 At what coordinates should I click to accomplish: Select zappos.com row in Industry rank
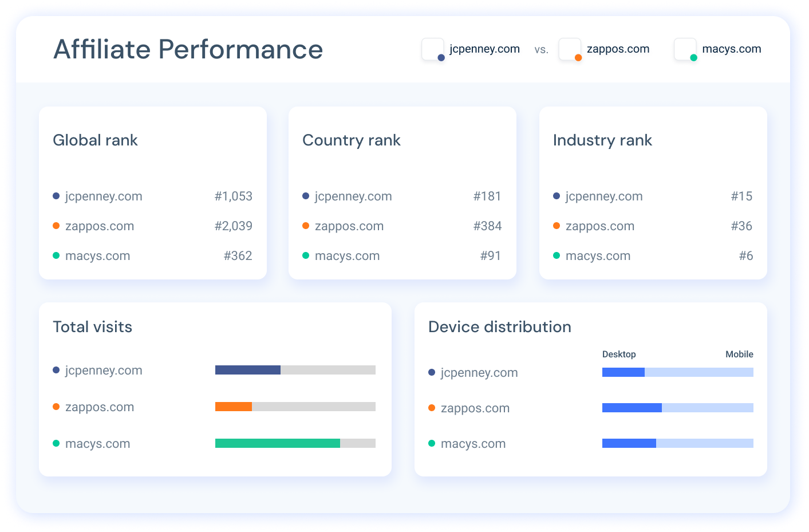point(653,226)
